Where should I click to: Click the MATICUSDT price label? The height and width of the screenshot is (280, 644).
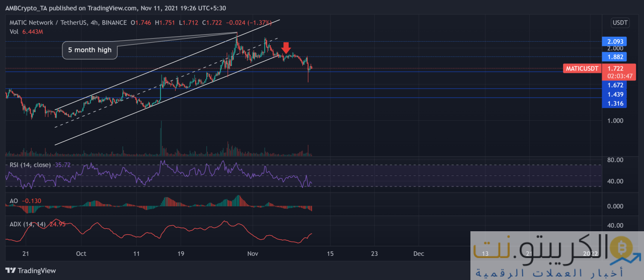click(583, 68)
